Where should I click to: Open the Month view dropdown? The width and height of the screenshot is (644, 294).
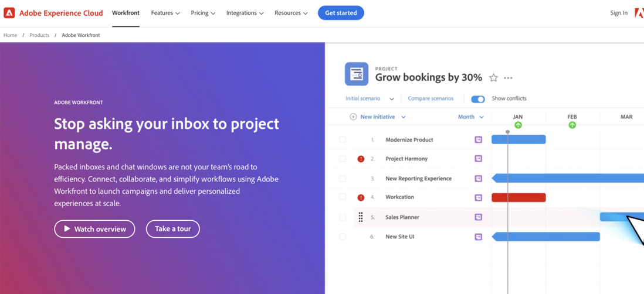[470, 117]
